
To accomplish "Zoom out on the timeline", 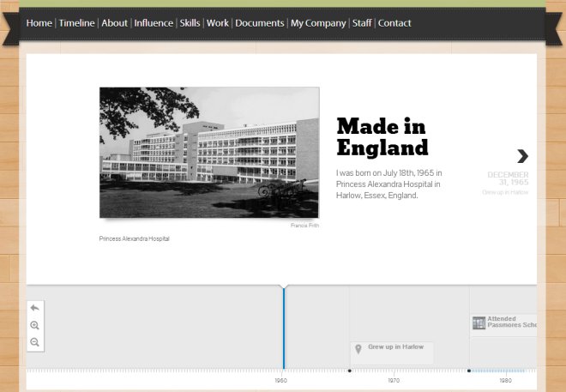I will [34, 342].
